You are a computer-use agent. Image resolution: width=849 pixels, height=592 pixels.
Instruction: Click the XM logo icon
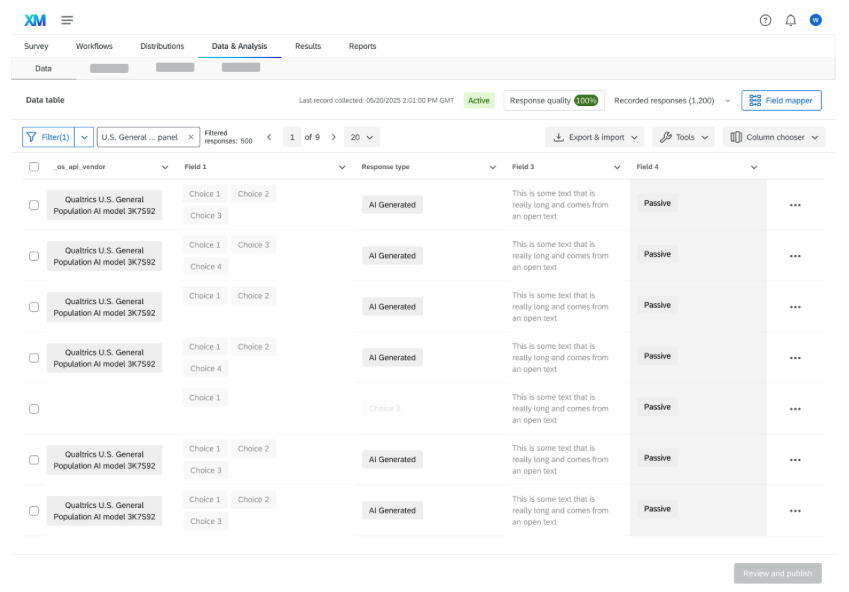[x=35, y=20]
